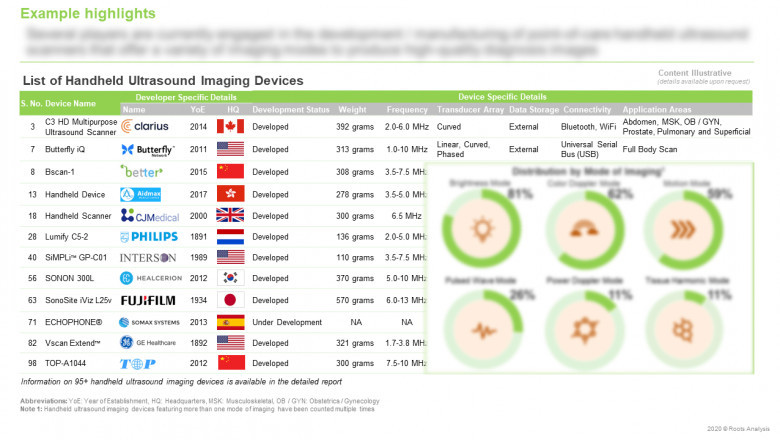Select 'Universal Serial Bus (USB)' cell
This screenshot has height=440, width=780.
click(x=589, y=149)
